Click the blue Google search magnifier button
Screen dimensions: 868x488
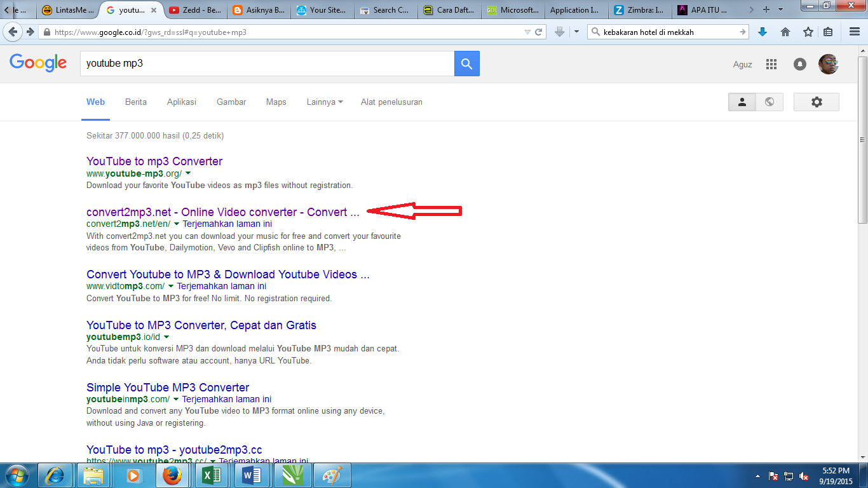click(x=467, y=64)
